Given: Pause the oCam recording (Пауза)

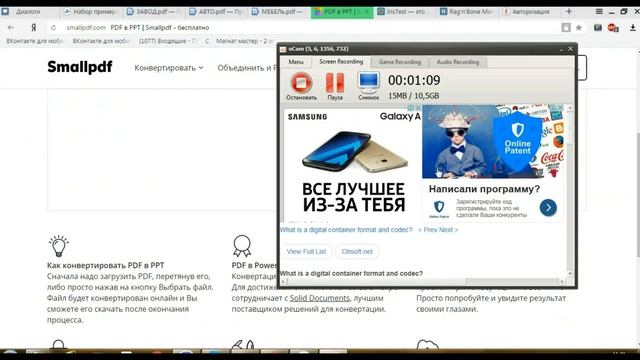Looking at the screenshot, I should [335, 86].
